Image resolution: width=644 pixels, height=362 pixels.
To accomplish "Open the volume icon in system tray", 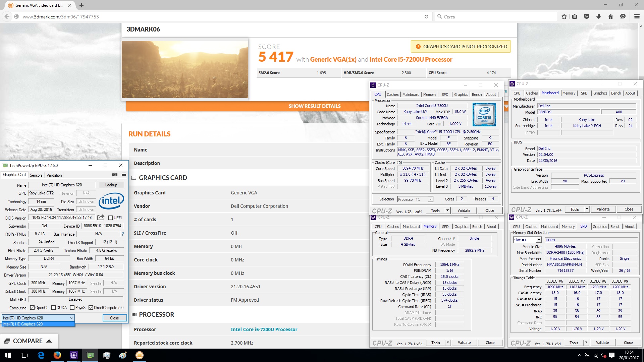I will (604, 355).
